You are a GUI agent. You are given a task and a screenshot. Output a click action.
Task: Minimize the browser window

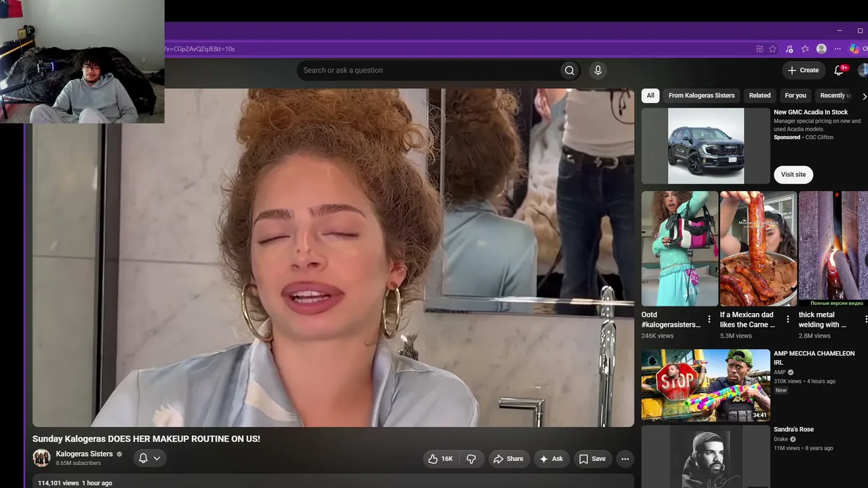[x=840, y=30]
